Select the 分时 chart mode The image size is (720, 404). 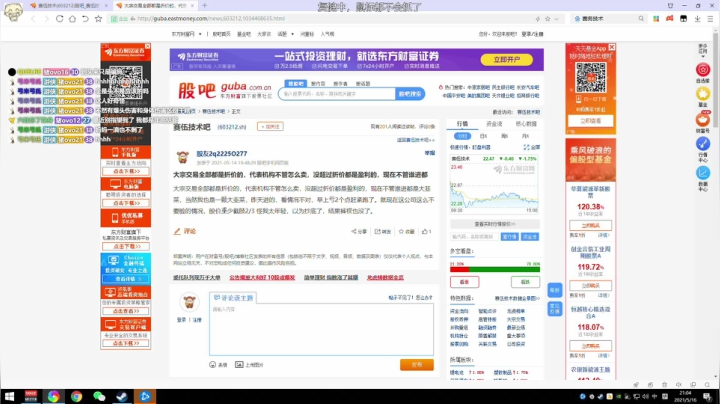pos(462,136)
